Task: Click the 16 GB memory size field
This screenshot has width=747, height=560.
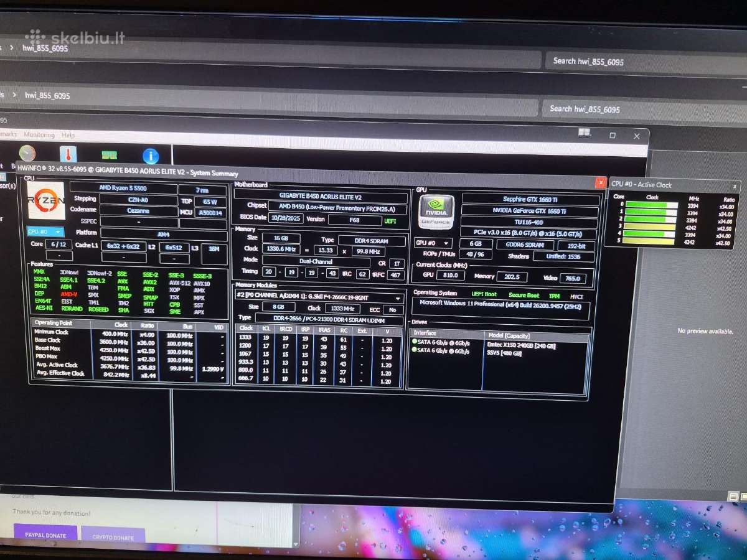Action: [x=281, y=238]
